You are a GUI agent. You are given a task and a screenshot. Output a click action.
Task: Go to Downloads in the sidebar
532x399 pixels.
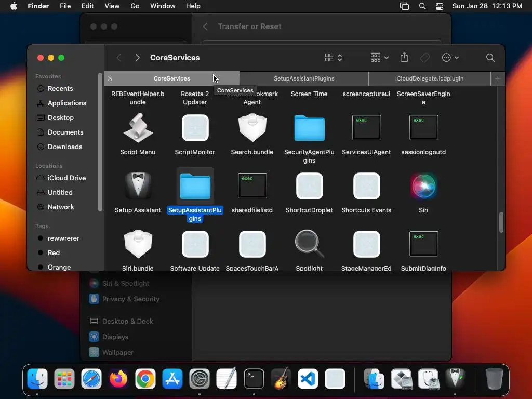point(65,147)
